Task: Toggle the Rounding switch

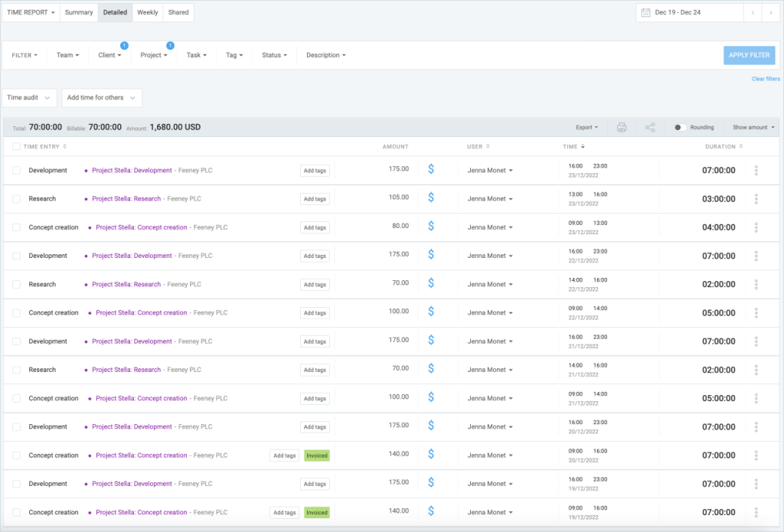Action: coord(680,128)
